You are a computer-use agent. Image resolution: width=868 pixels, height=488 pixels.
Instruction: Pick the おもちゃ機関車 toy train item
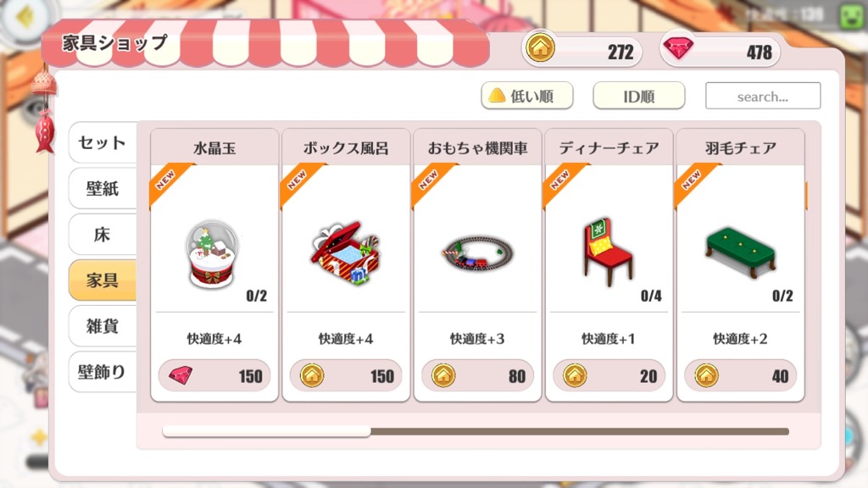coord(477,253)
